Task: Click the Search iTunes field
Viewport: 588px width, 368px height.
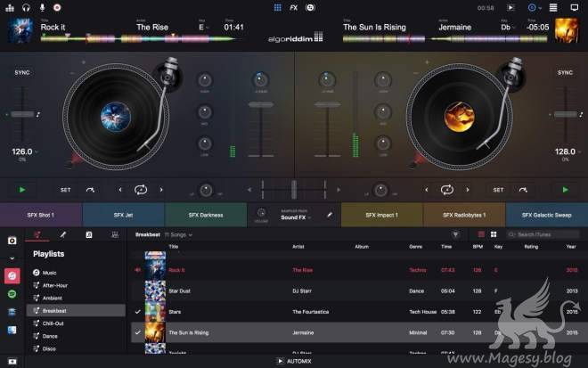Action: click(x=543, y=235)
